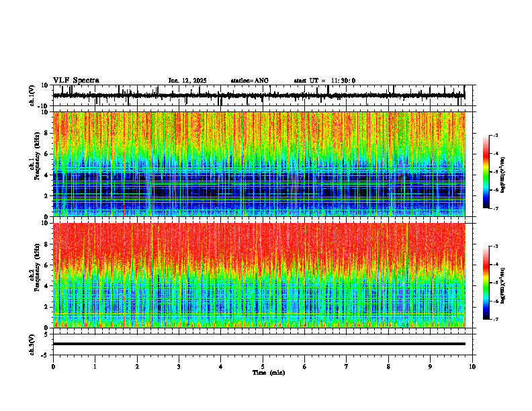This screenshot has height=411, width=532.
Task: Click time axis tick label "10"
Action: click(472, 367)
